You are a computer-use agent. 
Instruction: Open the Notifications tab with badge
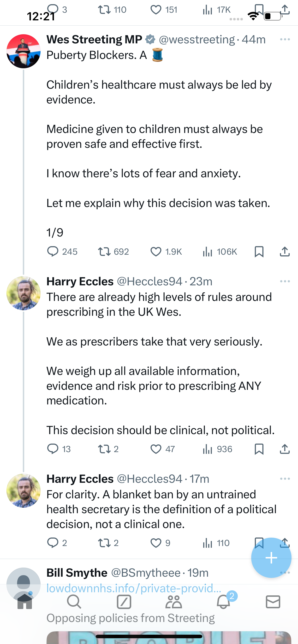(224, 602)
